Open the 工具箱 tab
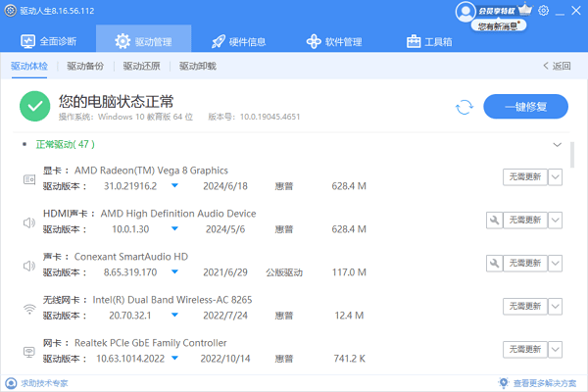 coord(429,41)
